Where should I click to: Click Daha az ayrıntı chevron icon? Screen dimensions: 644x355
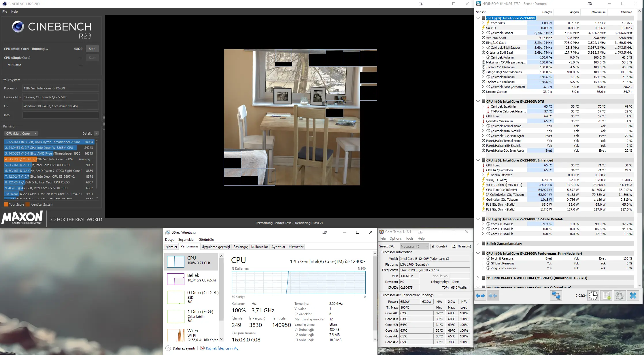pos(168,348)
